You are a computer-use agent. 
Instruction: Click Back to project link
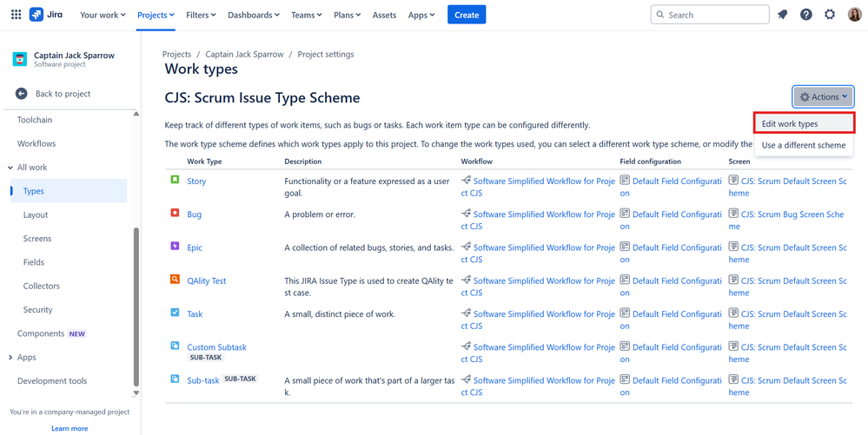[x=63, y=94]
